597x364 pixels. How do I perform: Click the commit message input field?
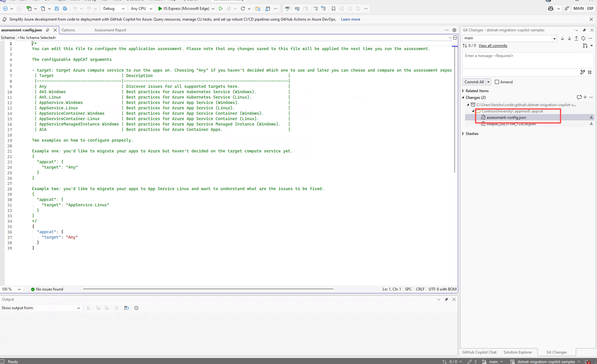[x=528, y=60]
